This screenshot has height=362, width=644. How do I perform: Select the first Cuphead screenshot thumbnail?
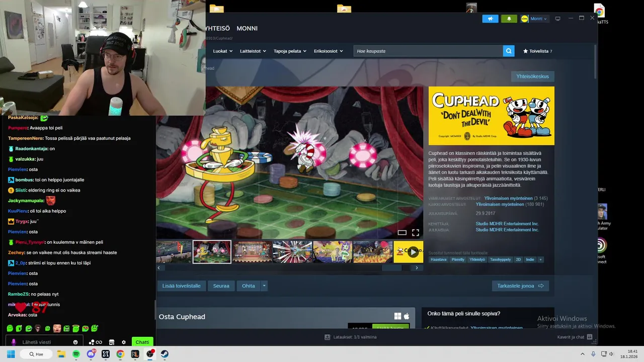click(x=174, y=252)
